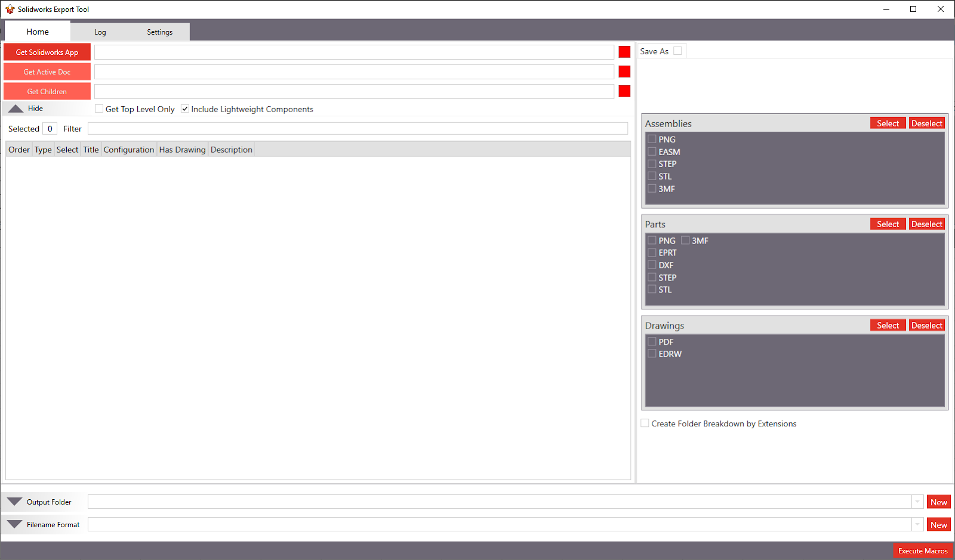Open the Settings tab
955x560 pixels.
tap(159, 32)
